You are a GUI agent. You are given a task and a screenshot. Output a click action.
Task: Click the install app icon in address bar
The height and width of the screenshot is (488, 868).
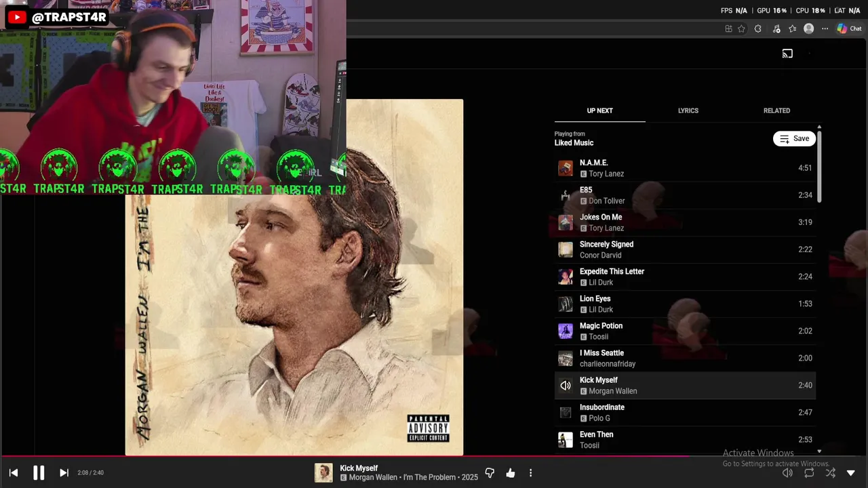point(728,28)
